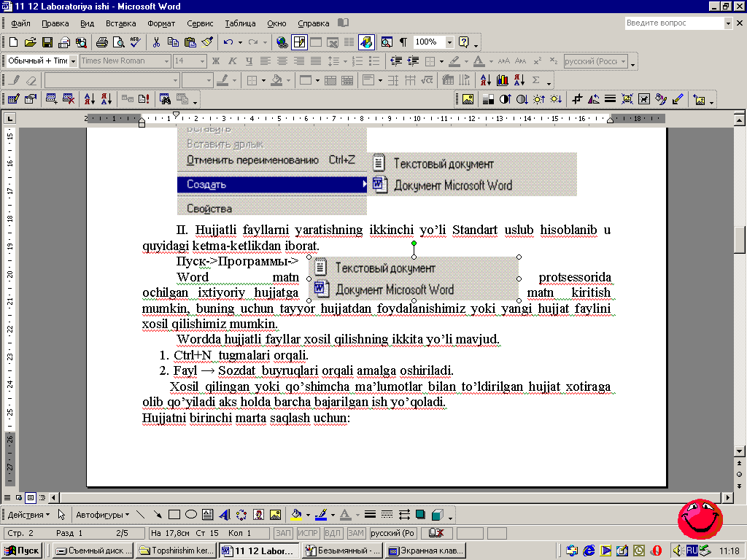This screenshot has width=747, height=560.
Task: Click the drawing Fill Color bucket
Action: point(296,514)
